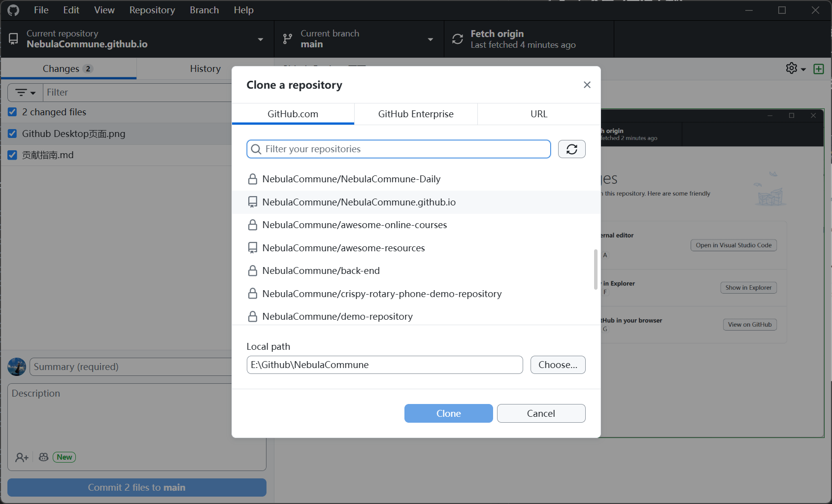Click the refresh repository list icon

571,149
